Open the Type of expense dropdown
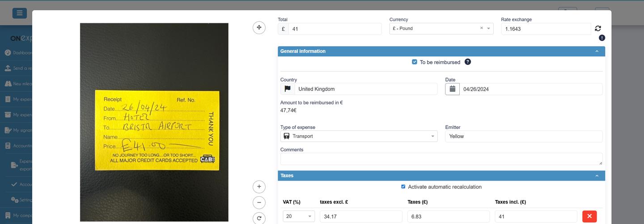Image resolution: width=644 pixels, height=224 pixels. (359, 136)
